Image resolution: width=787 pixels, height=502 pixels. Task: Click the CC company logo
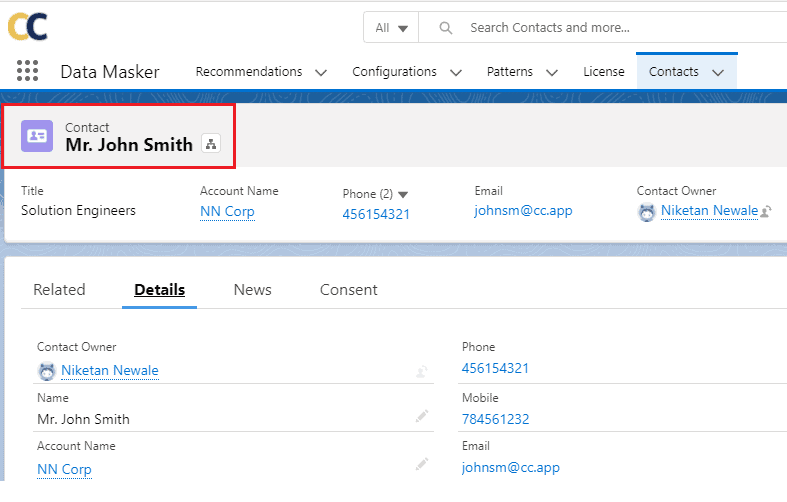coord(28,26)
